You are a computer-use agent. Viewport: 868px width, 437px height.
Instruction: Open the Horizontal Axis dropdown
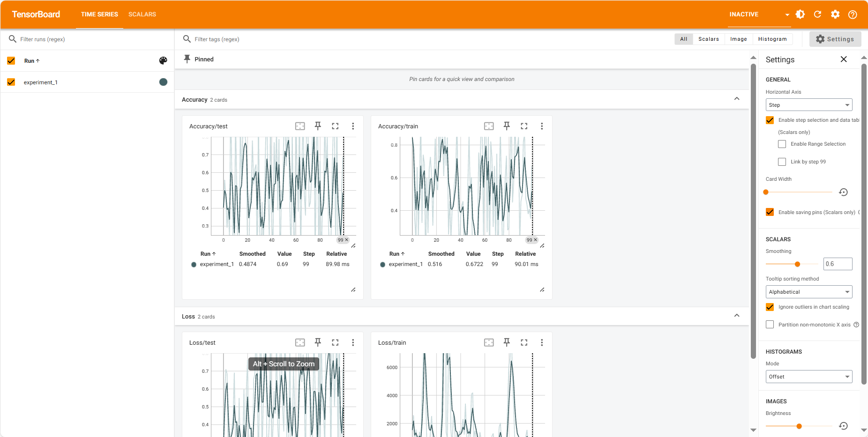808,105
